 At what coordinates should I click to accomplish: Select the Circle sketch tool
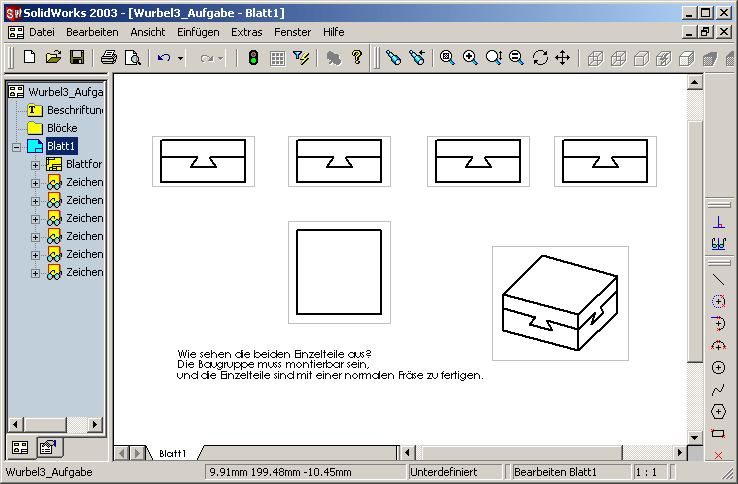(x=717, y=367)
